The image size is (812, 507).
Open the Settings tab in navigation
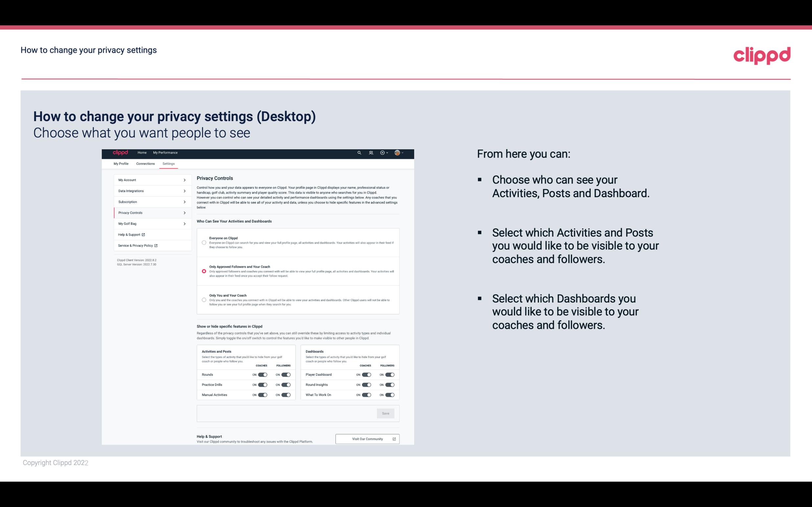[168, 163]
